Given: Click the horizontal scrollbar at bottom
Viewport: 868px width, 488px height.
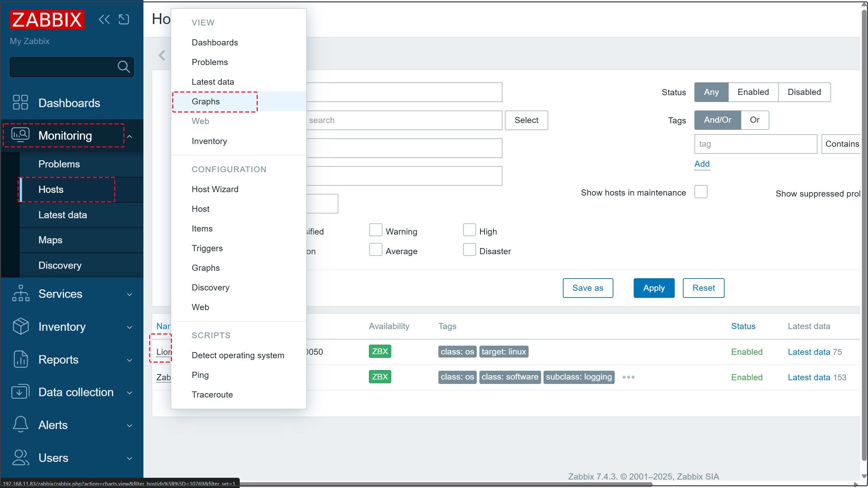Looking at the screenshot, I should [x=441, y=484].
